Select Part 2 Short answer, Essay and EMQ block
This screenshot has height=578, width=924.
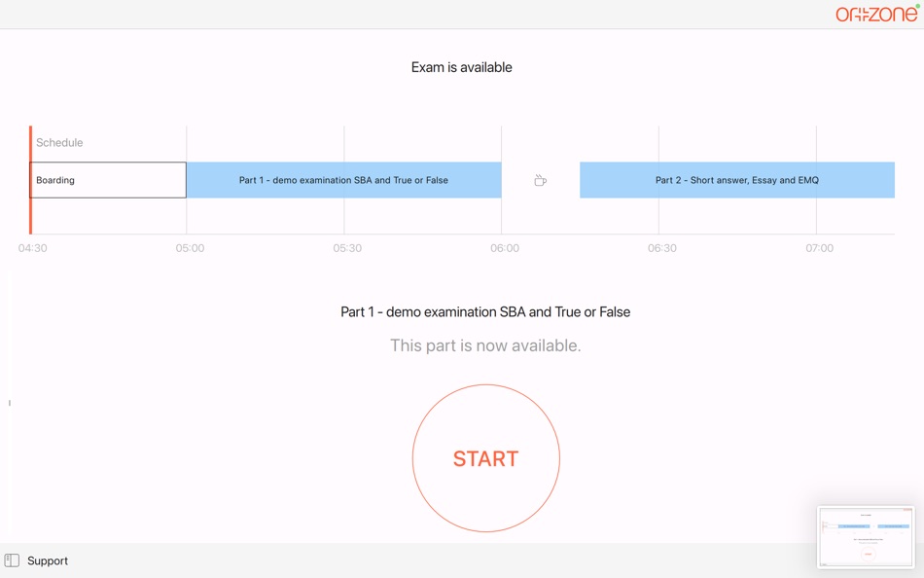737,180
